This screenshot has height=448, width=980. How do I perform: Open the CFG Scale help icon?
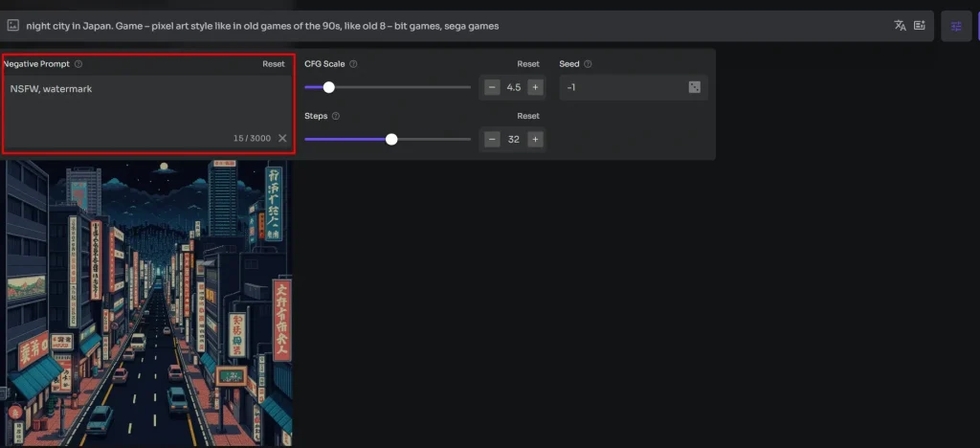[x=354, y=64]
